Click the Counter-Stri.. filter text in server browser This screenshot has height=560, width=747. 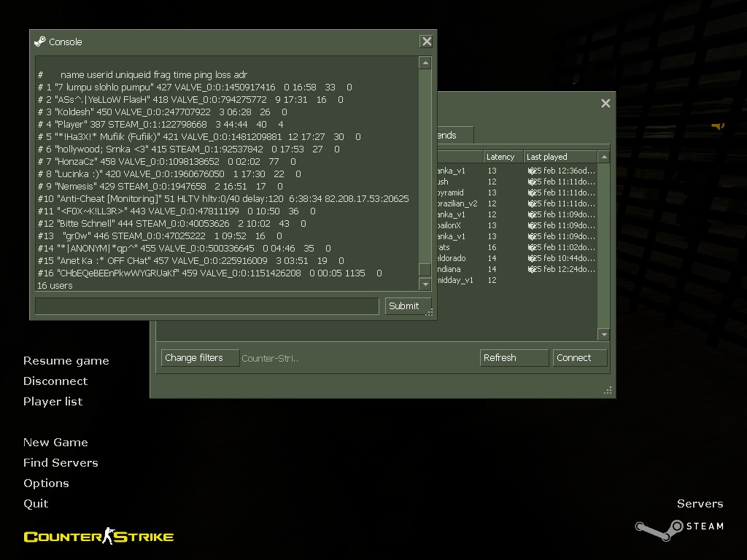(x=270, y=359)
